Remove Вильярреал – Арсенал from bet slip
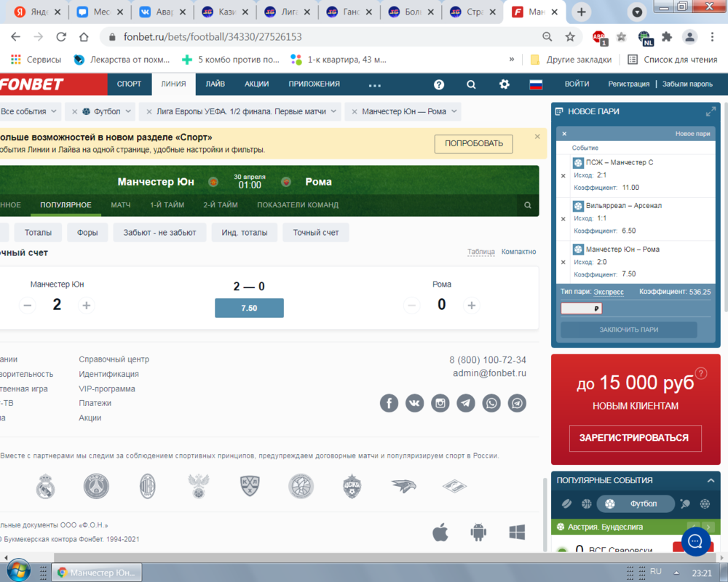The image size is (728, 582). (563, 219)
